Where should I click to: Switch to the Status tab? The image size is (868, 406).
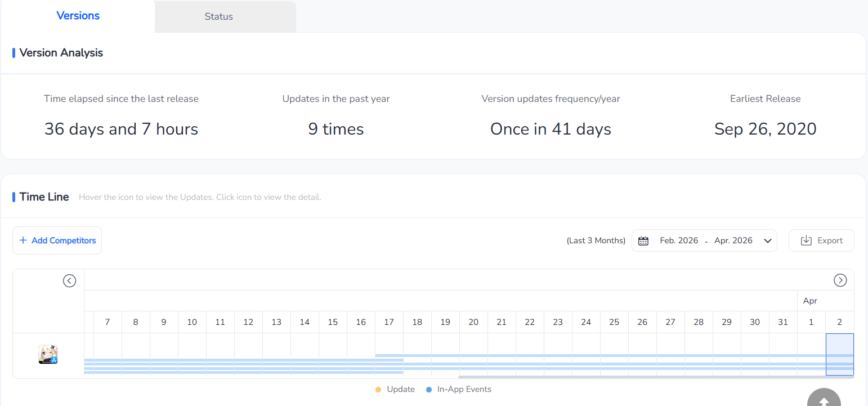click(219, 16)
